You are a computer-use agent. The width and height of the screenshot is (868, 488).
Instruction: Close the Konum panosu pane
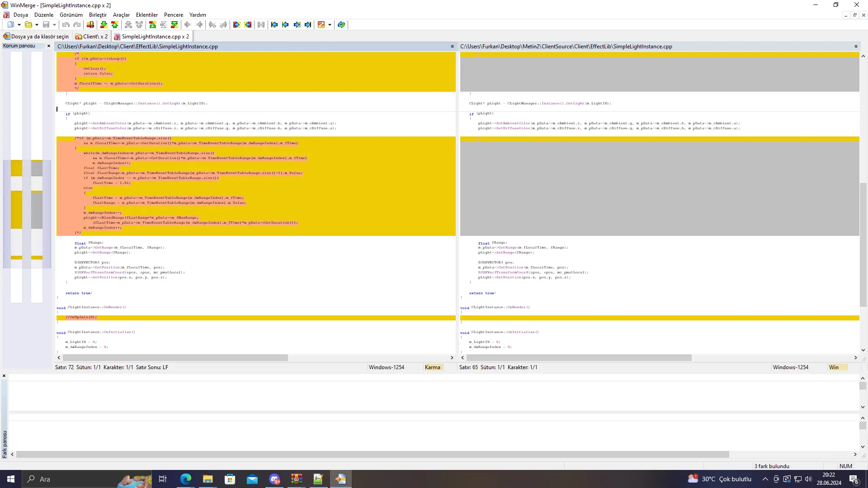[49, 46]
